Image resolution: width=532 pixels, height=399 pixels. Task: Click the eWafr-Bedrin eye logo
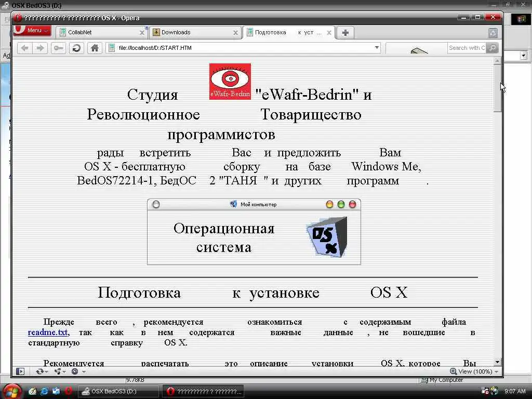coord(230,82)
